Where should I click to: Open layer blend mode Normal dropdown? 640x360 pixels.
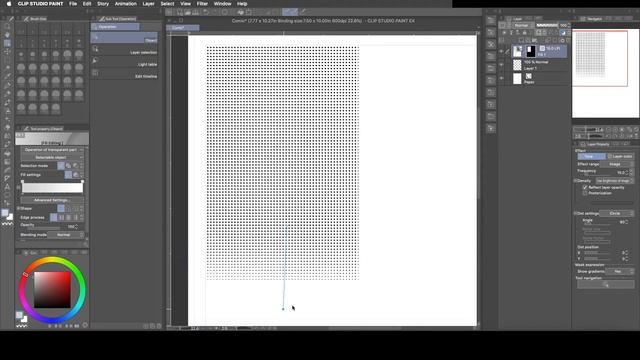(x=522, y=25)
